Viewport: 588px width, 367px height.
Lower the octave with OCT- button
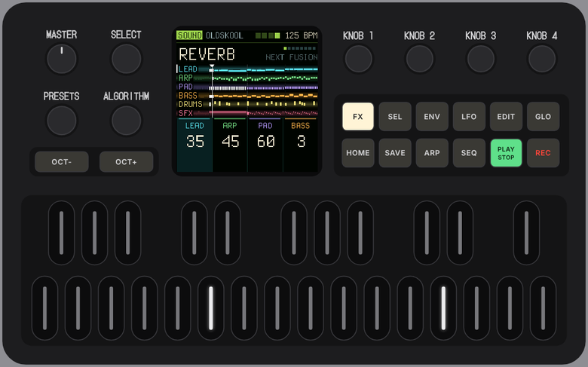[x=62, y=162]
